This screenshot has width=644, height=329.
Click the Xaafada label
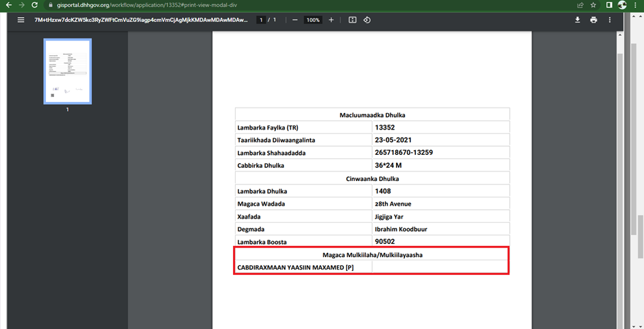coord(249,217)
